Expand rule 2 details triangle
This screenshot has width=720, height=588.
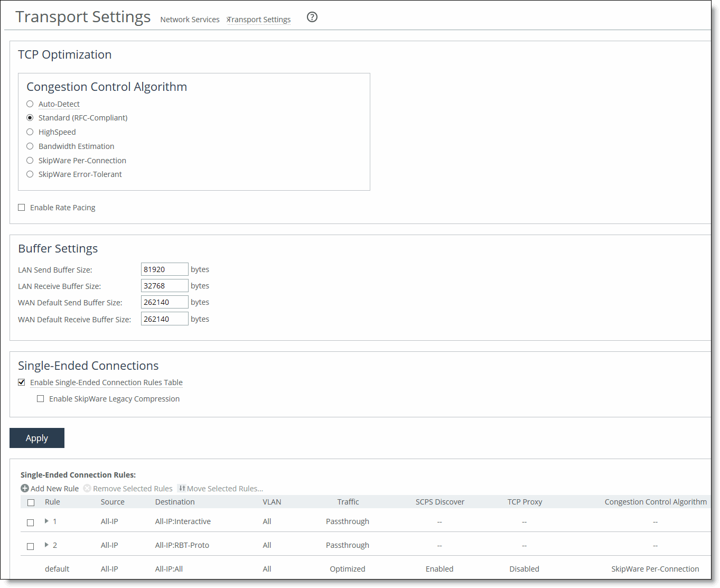pyautogui.click(x=46, y=545)
